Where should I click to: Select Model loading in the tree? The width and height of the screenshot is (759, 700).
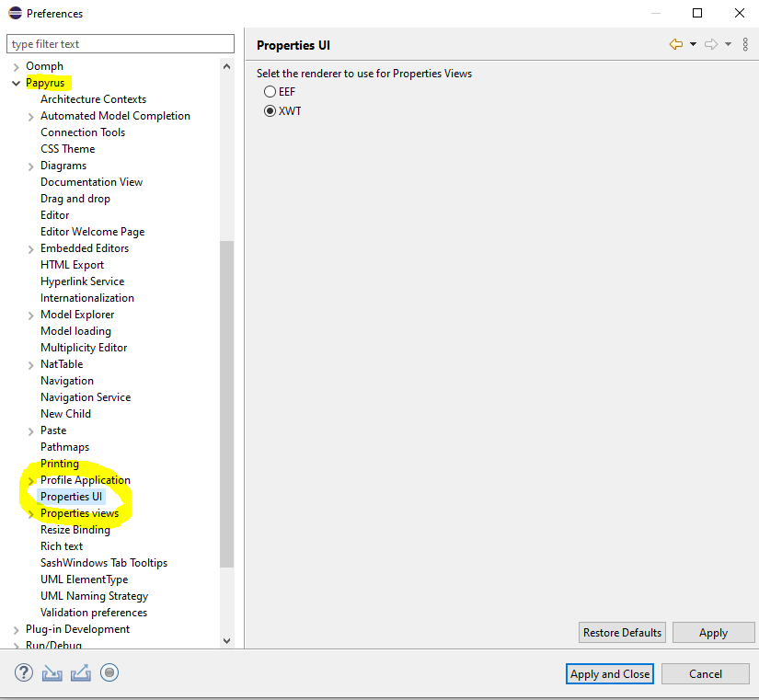pos(76,331)
